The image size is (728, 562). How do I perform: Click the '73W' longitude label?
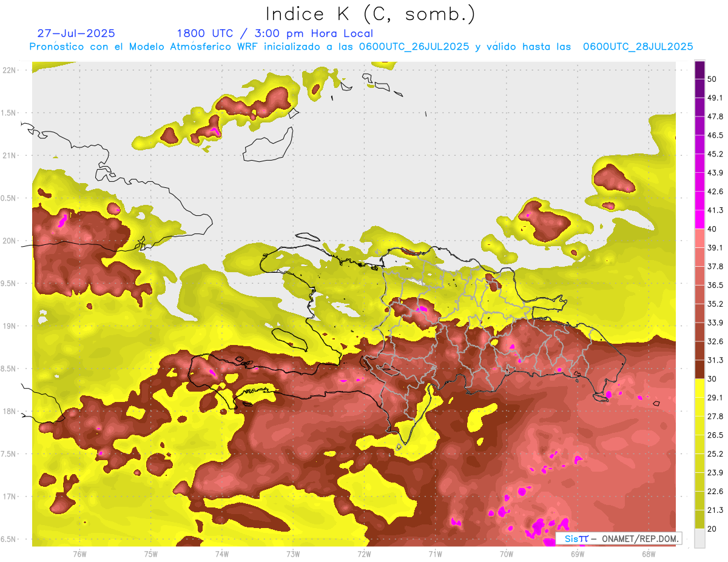click(x=293, y=554)
